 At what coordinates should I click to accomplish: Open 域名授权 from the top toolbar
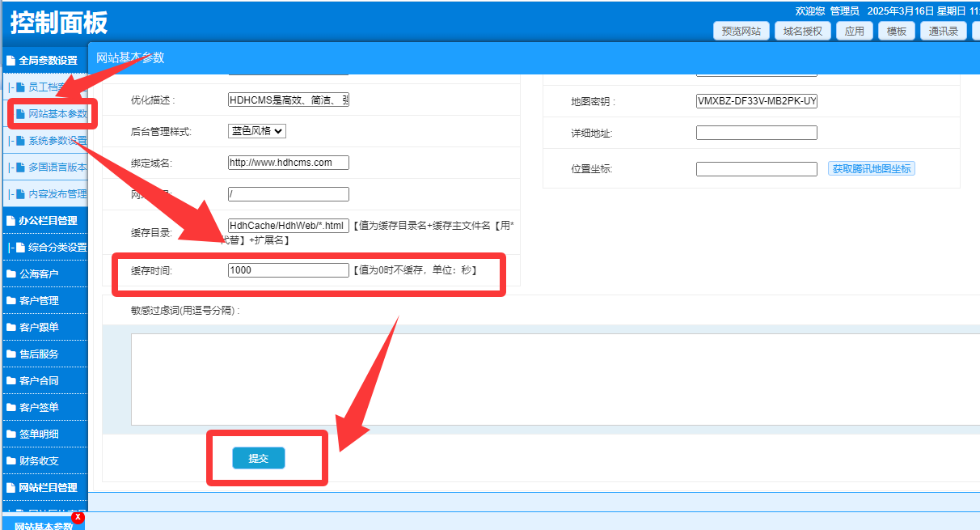click(x=802, y=32)
